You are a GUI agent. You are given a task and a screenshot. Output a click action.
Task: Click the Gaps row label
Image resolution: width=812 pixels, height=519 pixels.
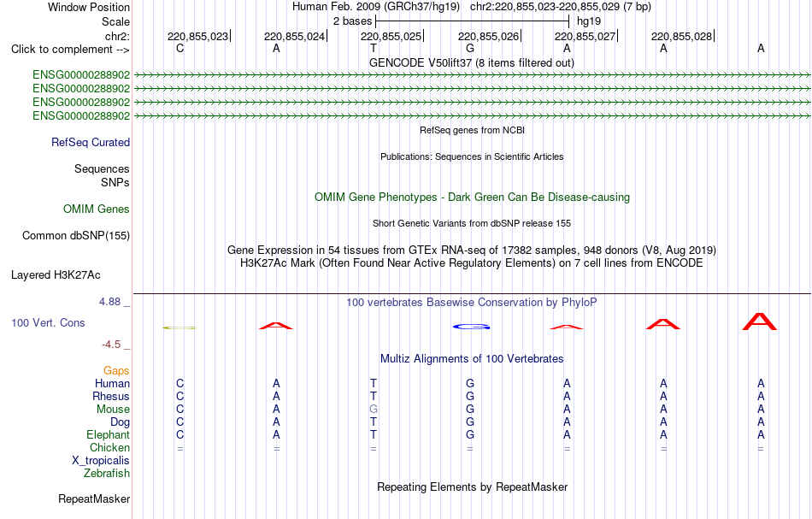coord(116,370)
